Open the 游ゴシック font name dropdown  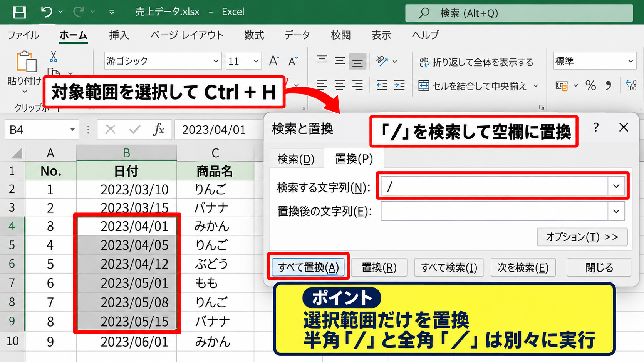(x=216, y=61)
